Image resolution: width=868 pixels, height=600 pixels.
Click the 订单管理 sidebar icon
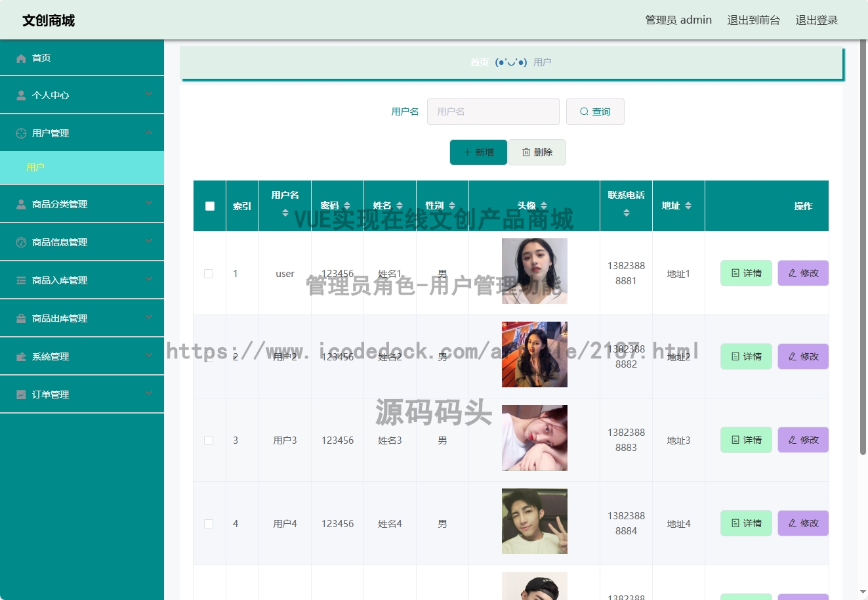[x=21, y=395]
